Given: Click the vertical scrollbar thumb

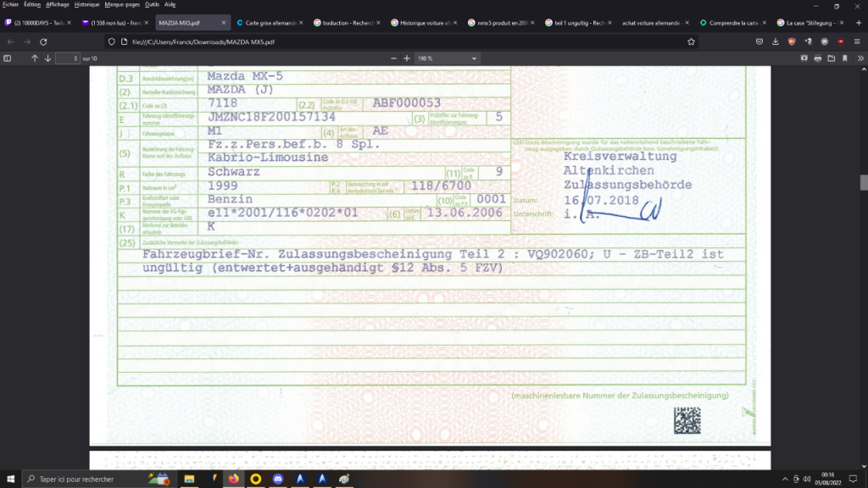Looking at the screenshot, I should tap(864, 182).
